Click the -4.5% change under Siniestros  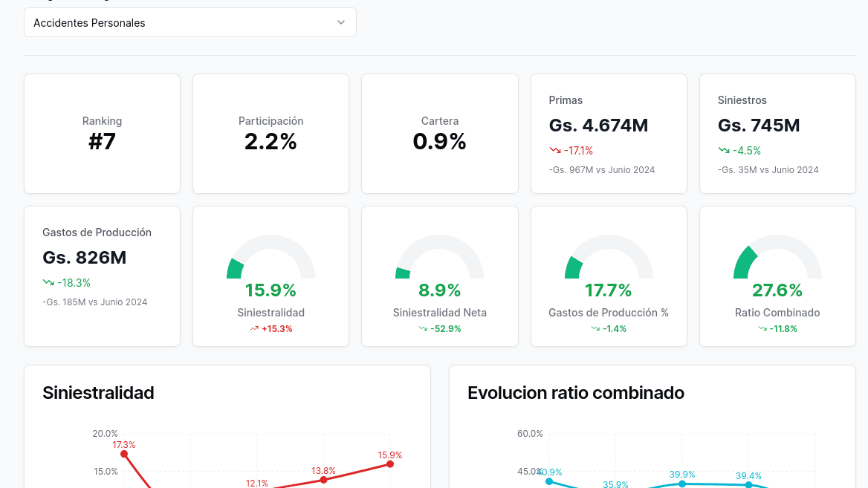[747, 151]
